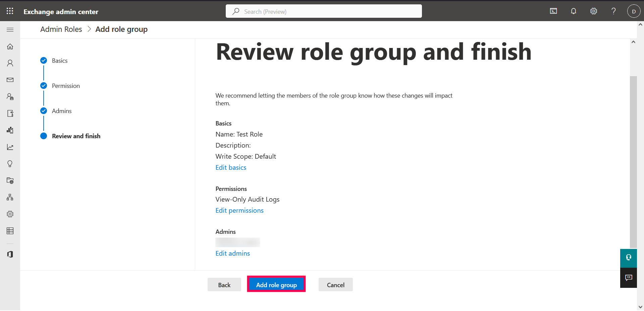The width and height of the screenshot is (644, 311).
Task: Click the Admin Roles breadcrumb
Action: point(61,30)
